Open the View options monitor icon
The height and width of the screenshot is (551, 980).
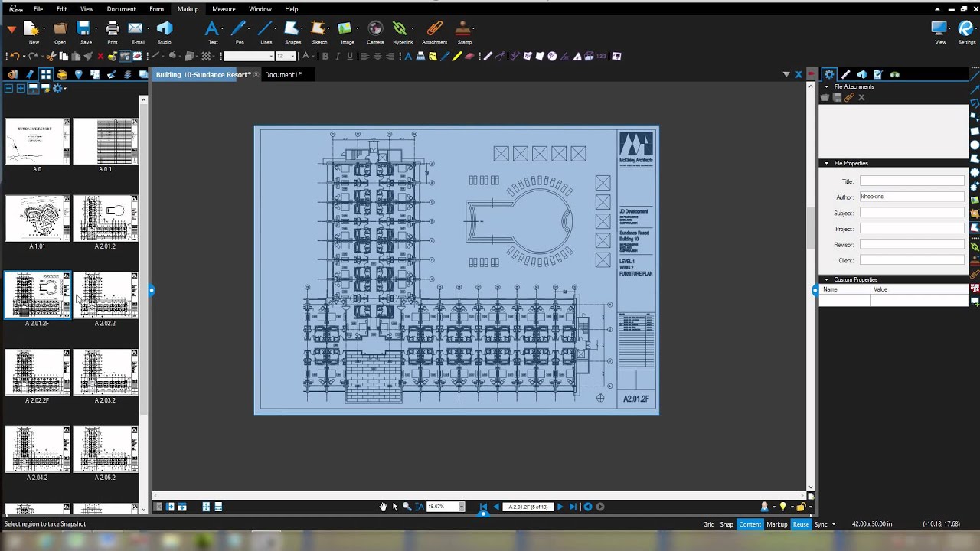pos(939,29)
